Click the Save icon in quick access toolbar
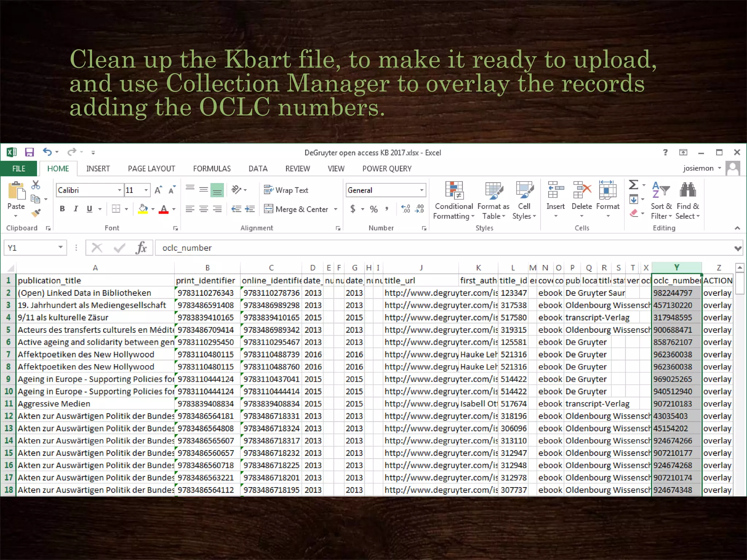 (x=29, y=152)
